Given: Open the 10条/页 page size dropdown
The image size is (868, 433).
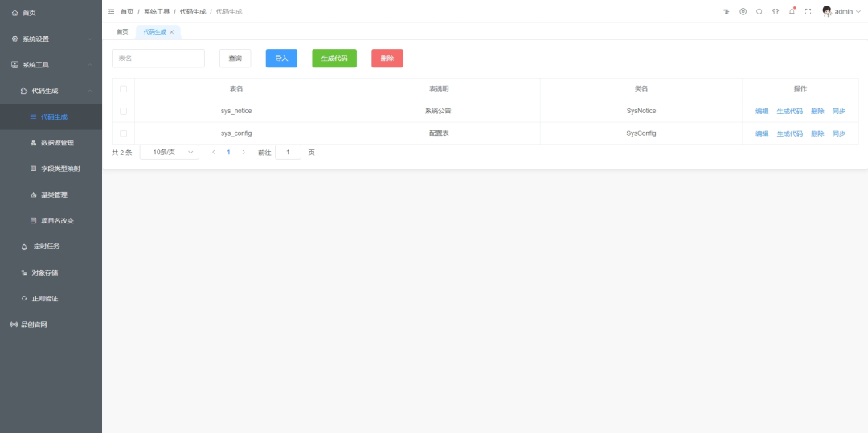Looking at the screenshot, I should pyautogui.click(x=170, y=152).
